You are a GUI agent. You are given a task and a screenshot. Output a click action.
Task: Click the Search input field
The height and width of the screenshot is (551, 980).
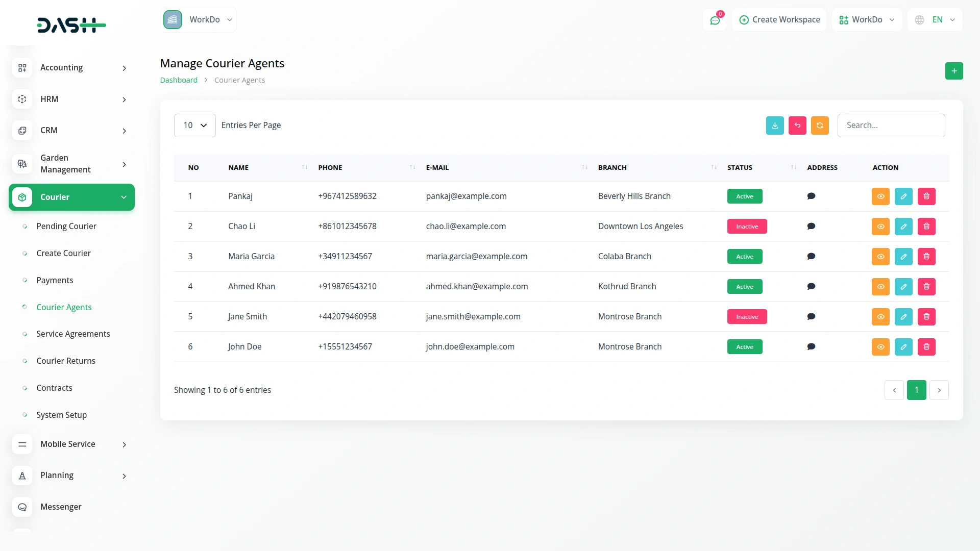tap(892, 125)
